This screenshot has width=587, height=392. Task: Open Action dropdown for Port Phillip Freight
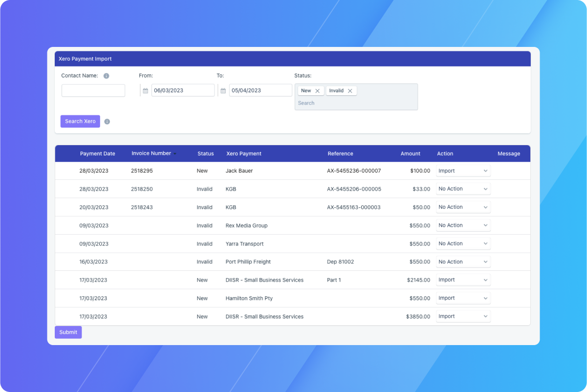click(463, 262)
